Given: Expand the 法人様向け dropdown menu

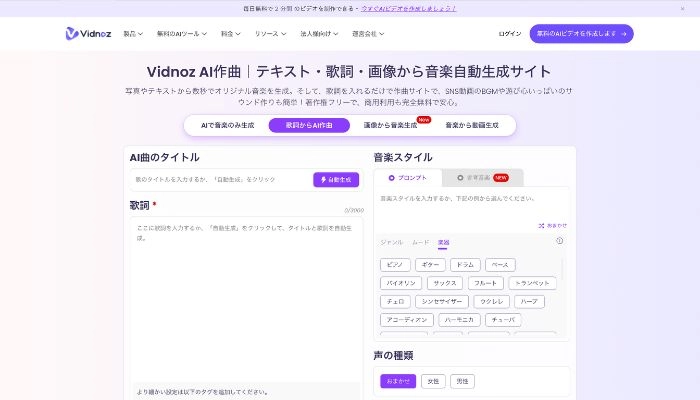Looking at the screenshot, I should click(319, 33).
